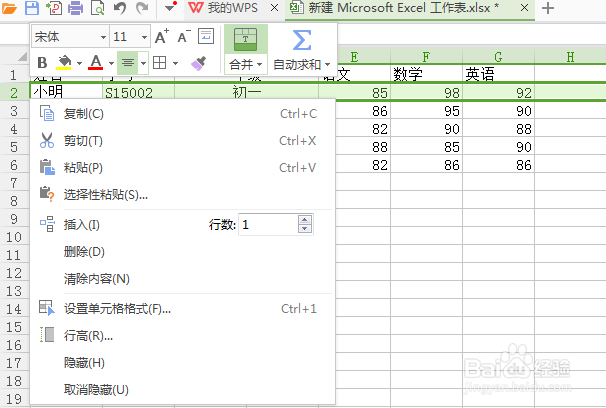
Task: Click the Print Preview icon
Action: tap(97, 8)
